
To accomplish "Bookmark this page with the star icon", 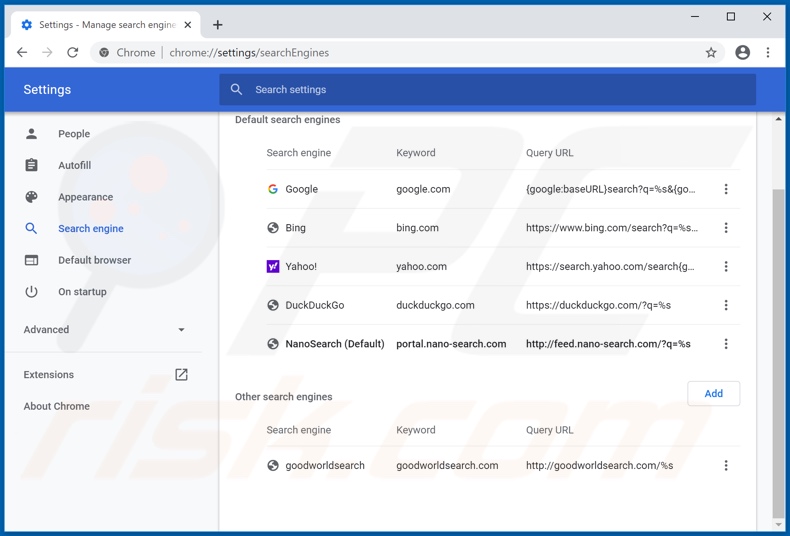I will coord(711,53).
